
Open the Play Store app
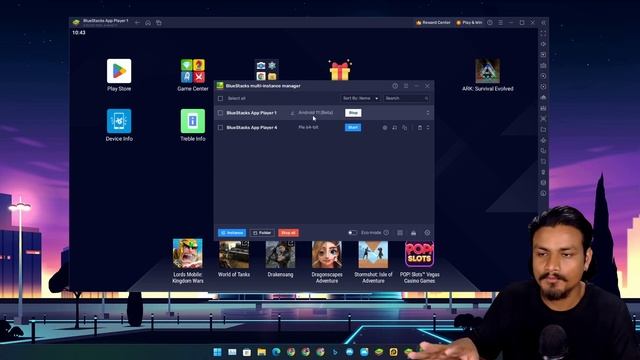[119, 71]
